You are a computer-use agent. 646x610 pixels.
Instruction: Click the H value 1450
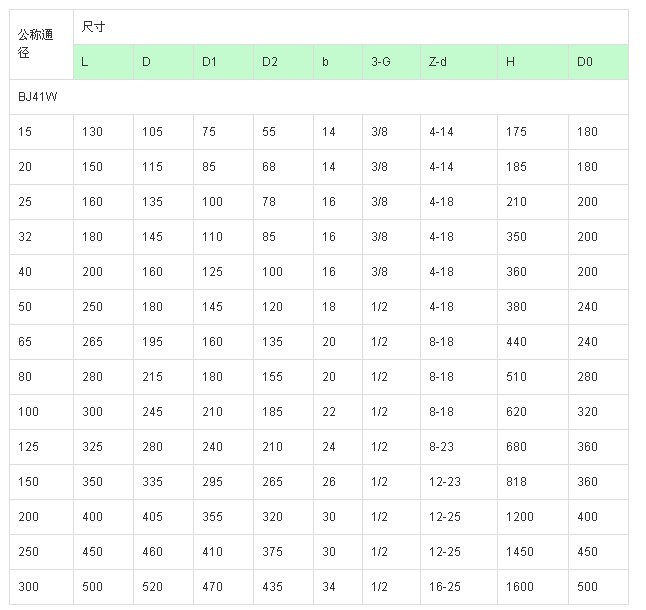point(520,552)
